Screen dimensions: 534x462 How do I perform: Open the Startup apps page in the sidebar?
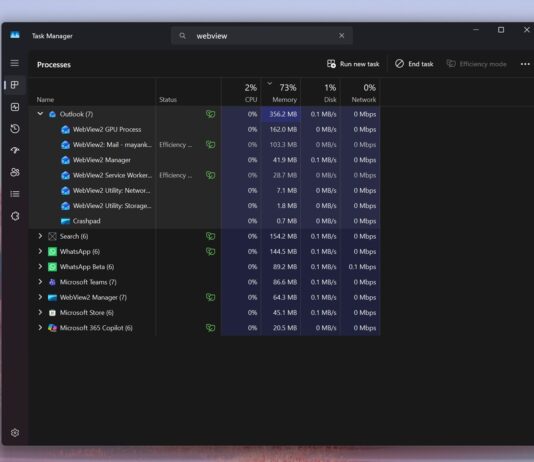pos(15,150)
